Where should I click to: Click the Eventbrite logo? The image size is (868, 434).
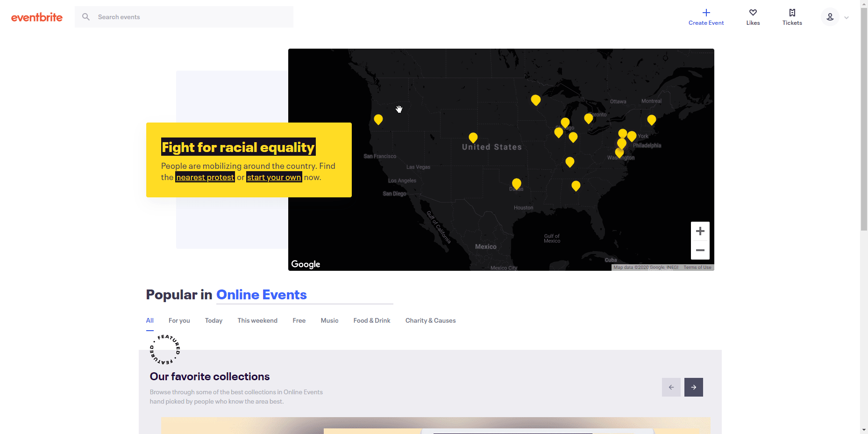37,17
